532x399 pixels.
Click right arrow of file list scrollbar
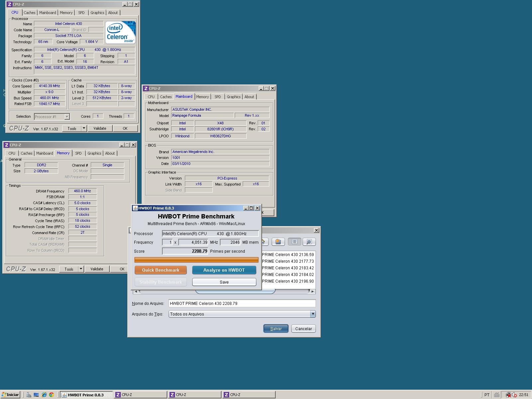(313, 291)
